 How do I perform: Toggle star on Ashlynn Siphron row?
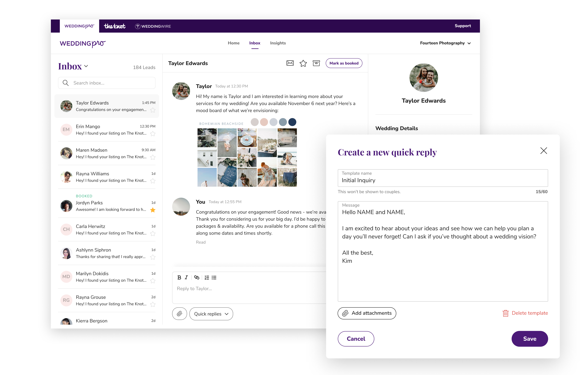153,257
